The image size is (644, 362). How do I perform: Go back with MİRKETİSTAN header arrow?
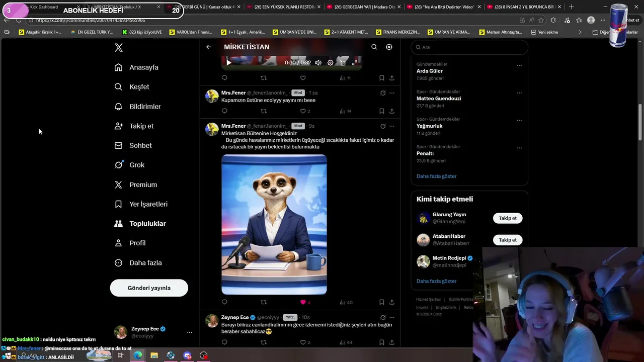click(x=209, y=47)
